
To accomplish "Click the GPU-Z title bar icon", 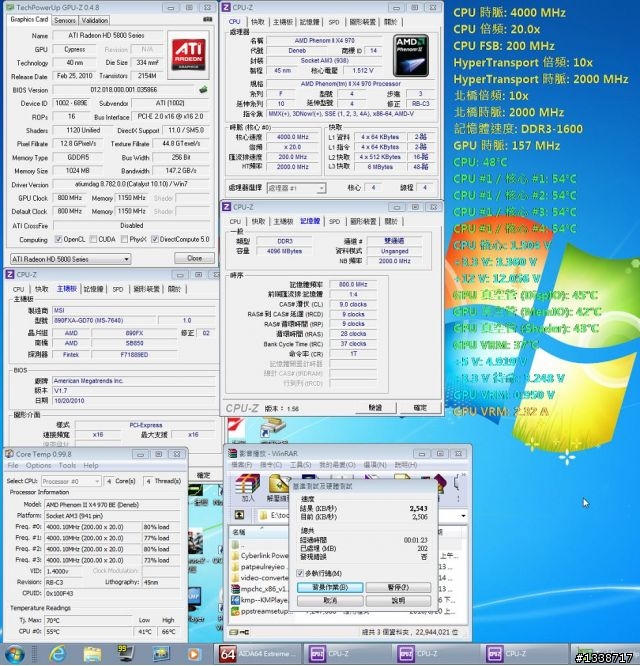I will (10, 8).
